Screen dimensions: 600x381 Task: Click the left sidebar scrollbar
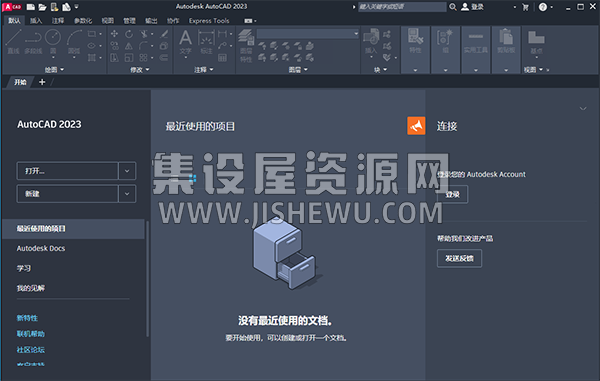pos(147,279)
